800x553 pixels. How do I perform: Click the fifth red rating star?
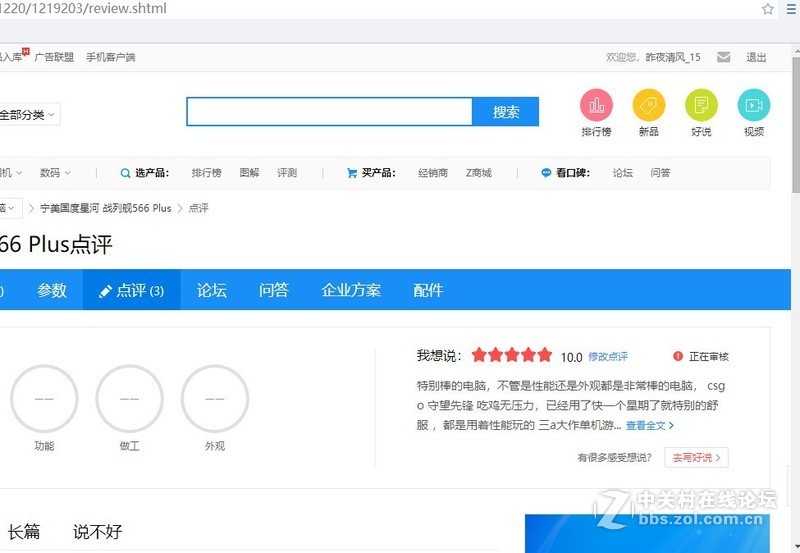[545, 355]
